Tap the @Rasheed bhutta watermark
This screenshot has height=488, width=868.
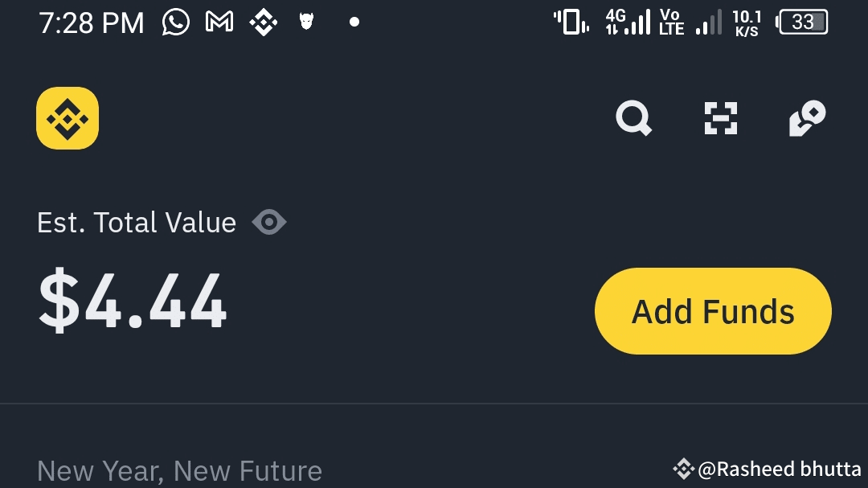[x=769, y=469]
